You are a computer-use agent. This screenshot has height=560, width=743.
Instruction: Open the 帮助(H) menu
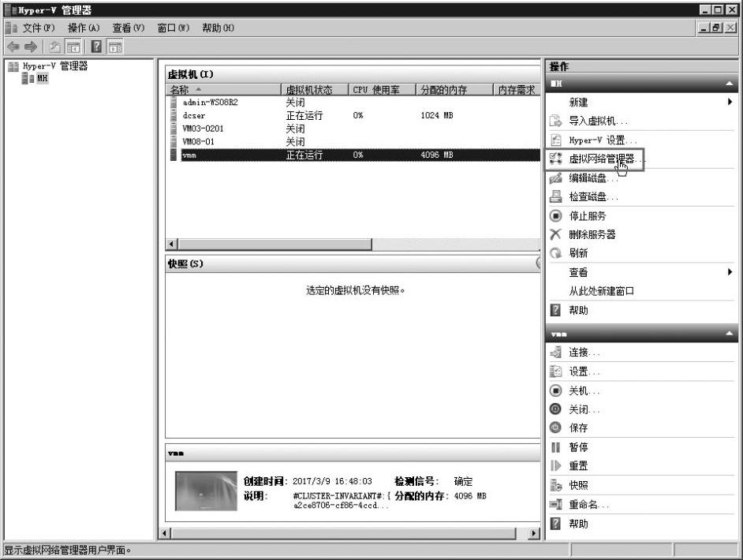218,28
